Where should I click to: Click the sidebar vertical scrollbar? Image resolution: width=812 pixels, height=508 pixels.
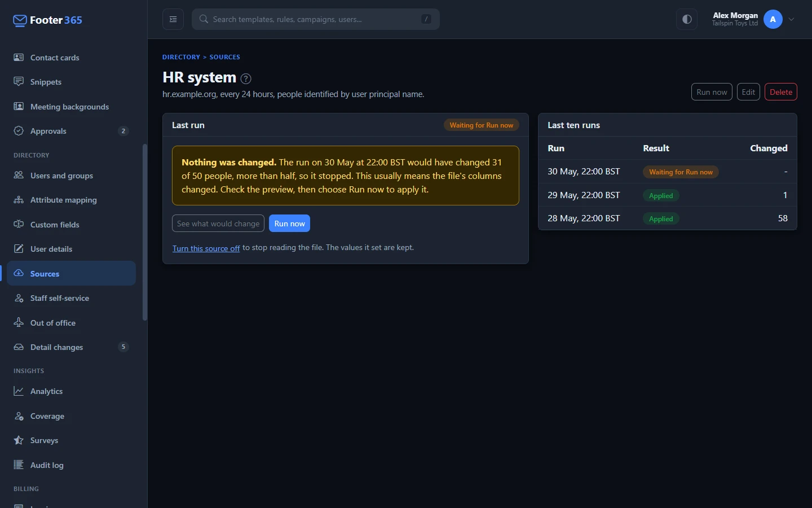(145, 233)
